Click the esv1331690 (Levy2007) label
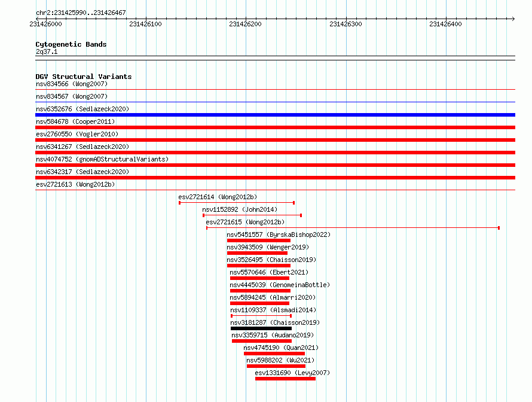 (x=292, y=373)
